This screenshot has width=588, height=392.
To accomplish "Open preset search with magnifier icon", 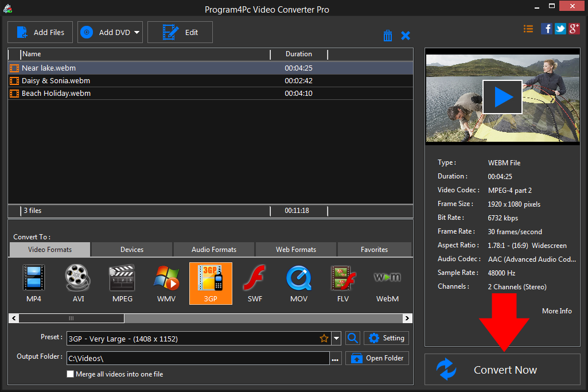I will coord(352,338).
